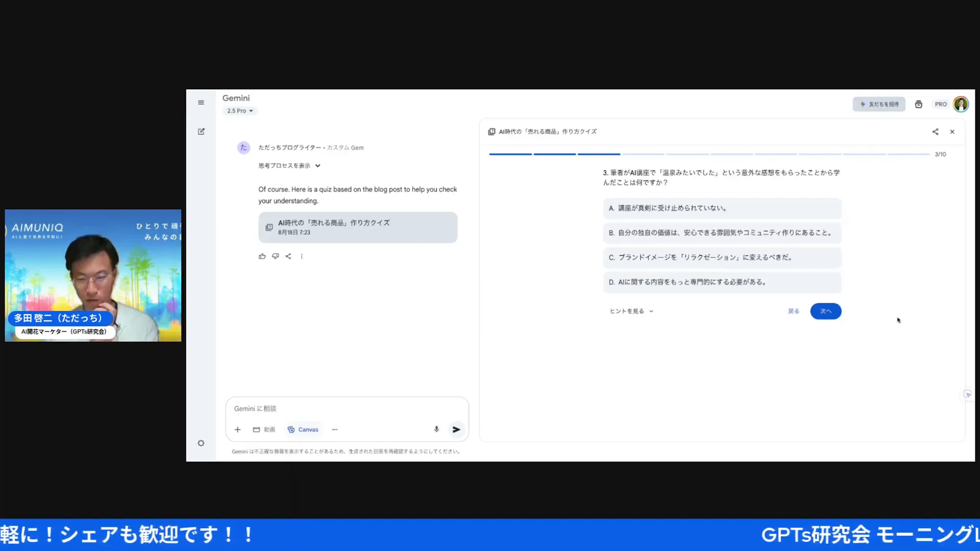Click the printer icon in the top bar
980x551 pixels.
coord(919,104)
